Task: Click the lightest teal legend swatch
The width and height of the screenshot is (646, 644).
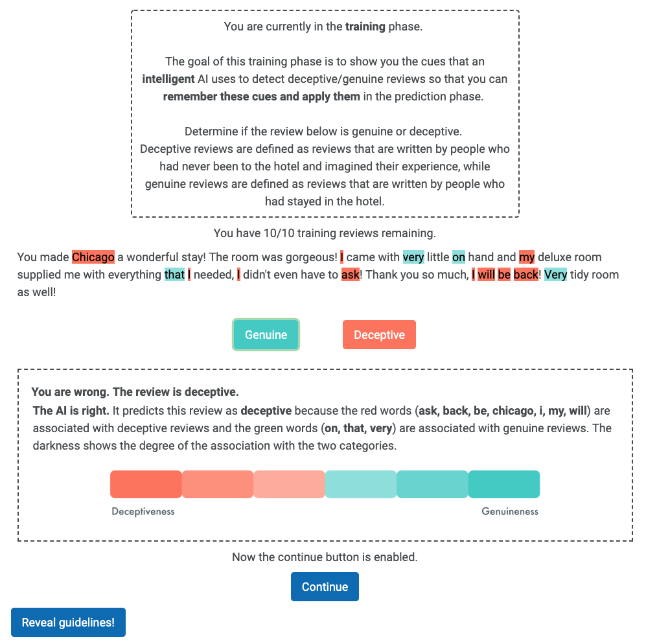Action: point(360,484)
